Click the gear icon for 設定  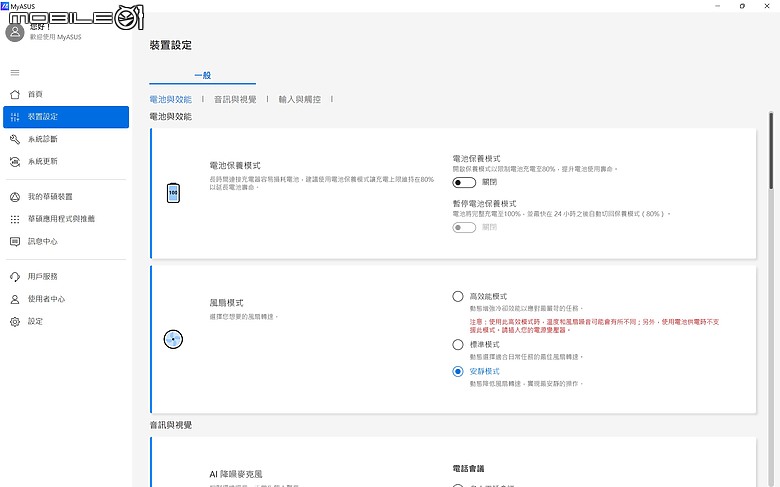[x=15, y=322]
